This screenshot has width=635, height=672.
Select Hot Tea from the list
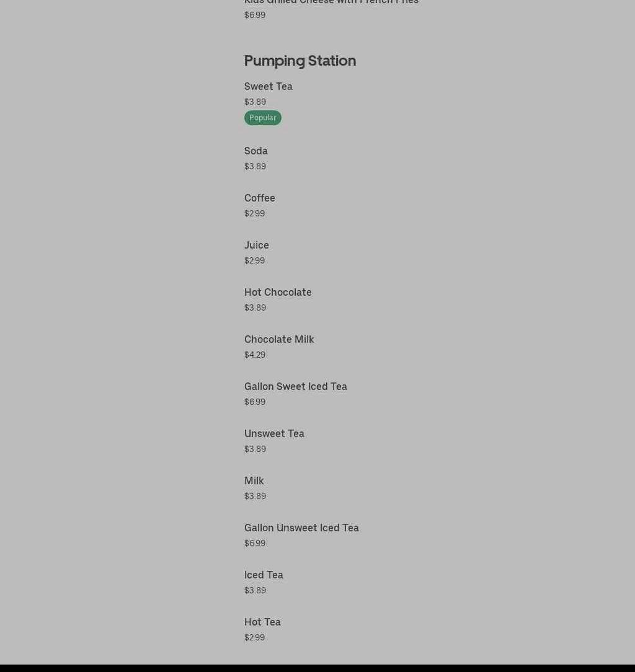tap(262, 622)
